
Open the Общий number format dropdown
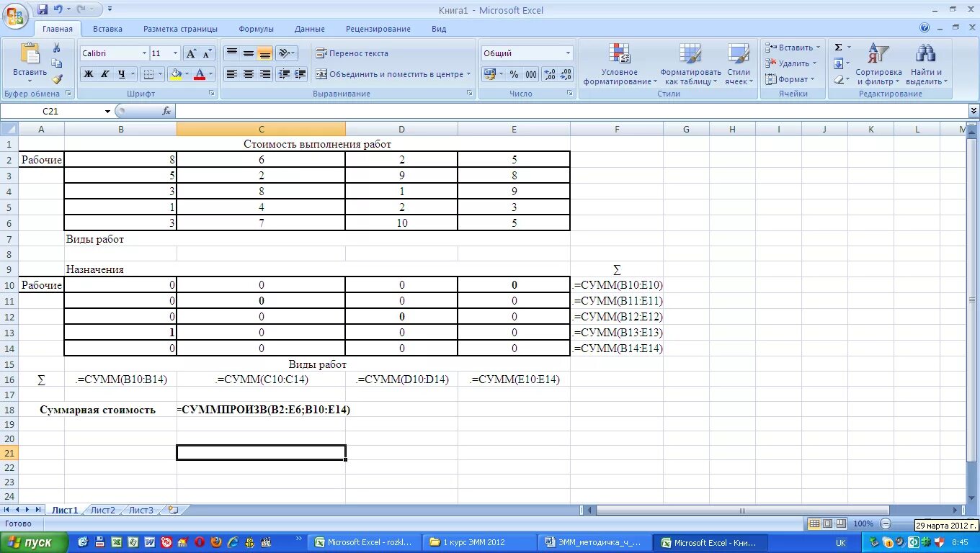pos(568,53)
